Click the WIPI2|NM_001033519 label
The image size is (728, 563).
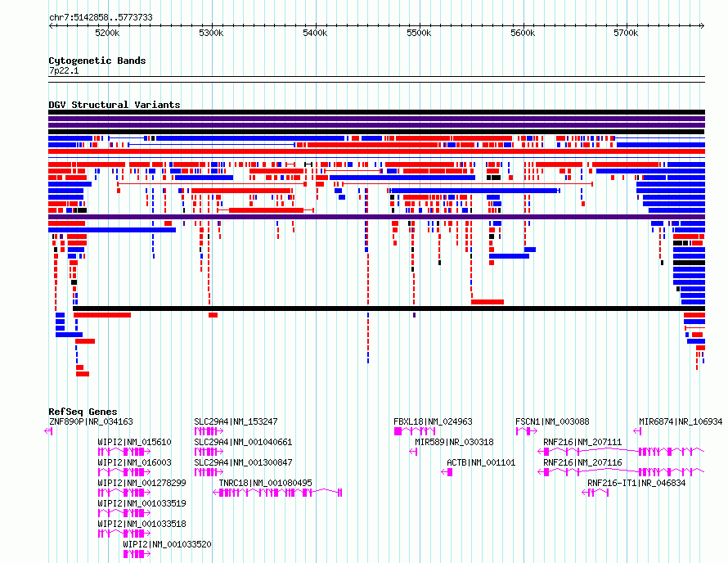pos(142,503)
